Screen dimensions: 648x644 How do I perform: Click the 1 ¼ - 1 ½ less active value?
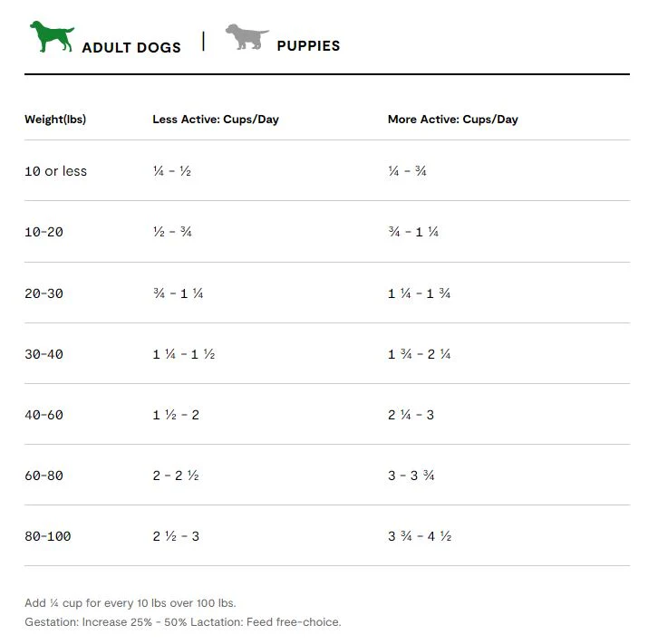pyautogui.click(x=184, y=354)
